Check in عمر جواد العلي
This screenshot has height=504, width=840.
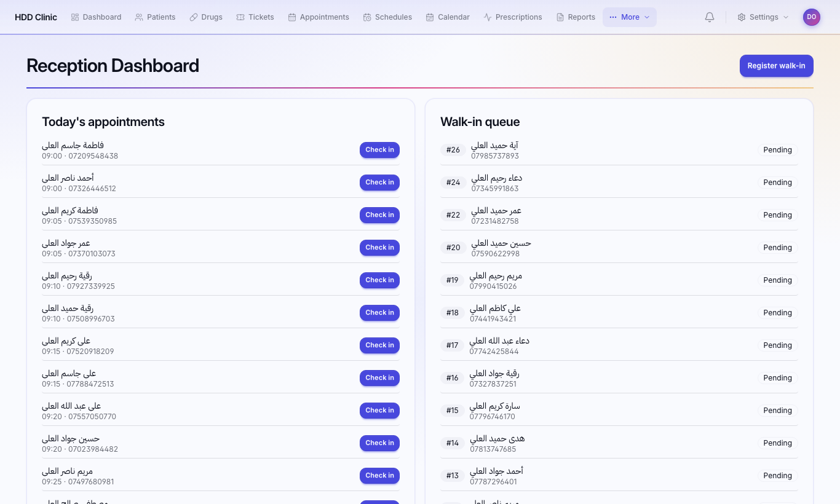point(379,248)
